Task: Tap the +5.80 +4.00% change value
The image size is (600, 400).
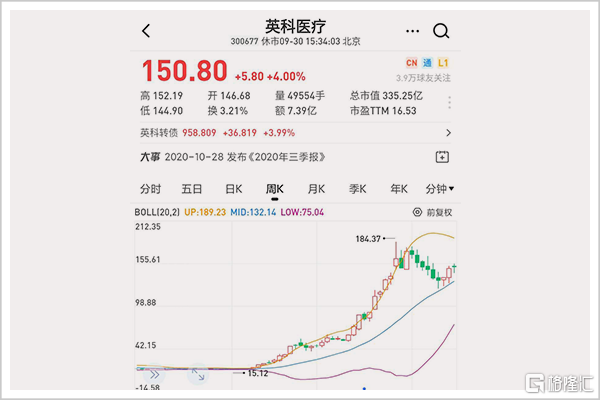Action: coord(270,77)
